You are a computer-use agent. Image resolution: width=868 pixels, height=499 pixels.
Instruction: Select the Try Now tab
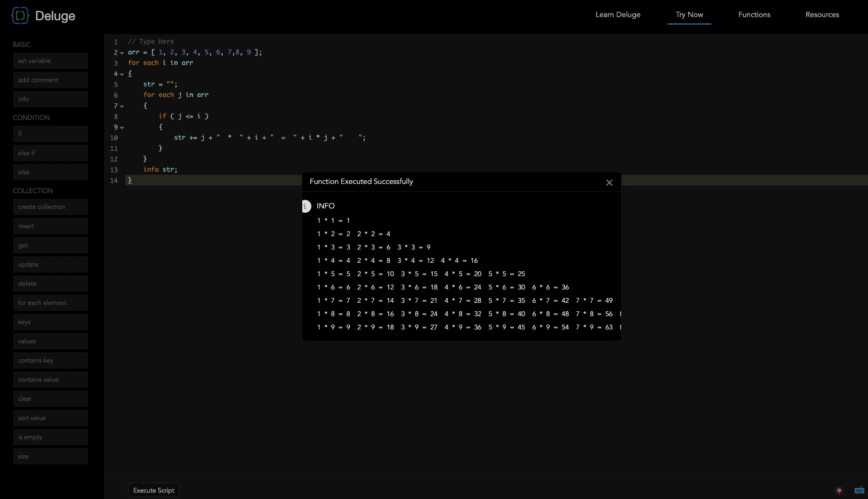(x=689, y=14)
